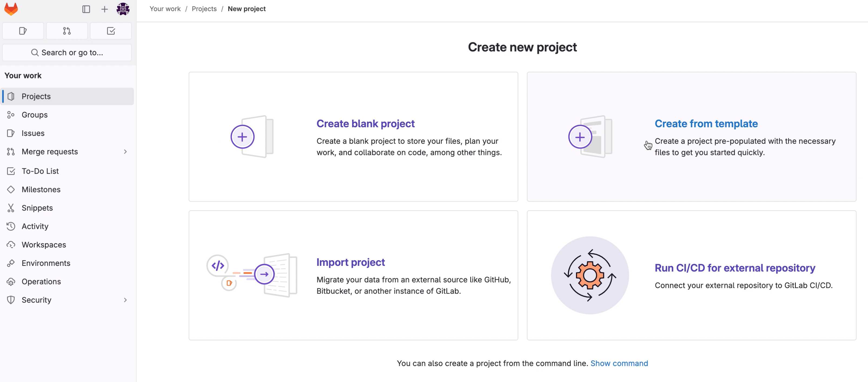Select Create from template

(x=706, y=123)
